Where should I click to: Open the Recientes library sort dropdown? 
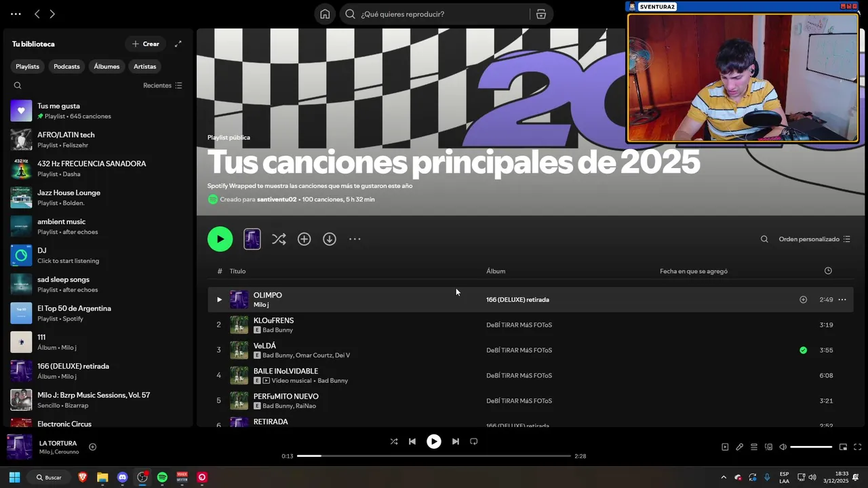[x=163, y=85]
